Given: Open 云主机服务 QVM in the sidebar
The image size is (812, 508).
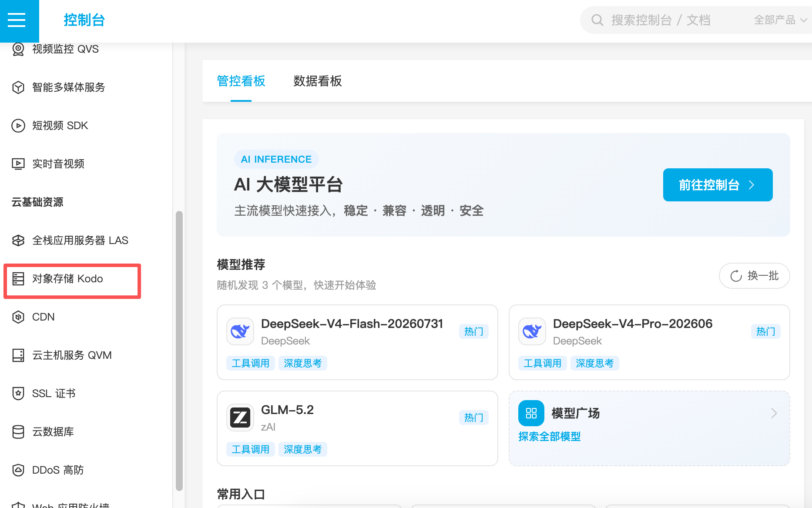Looking at the screenshot, I should pos(72,355).
